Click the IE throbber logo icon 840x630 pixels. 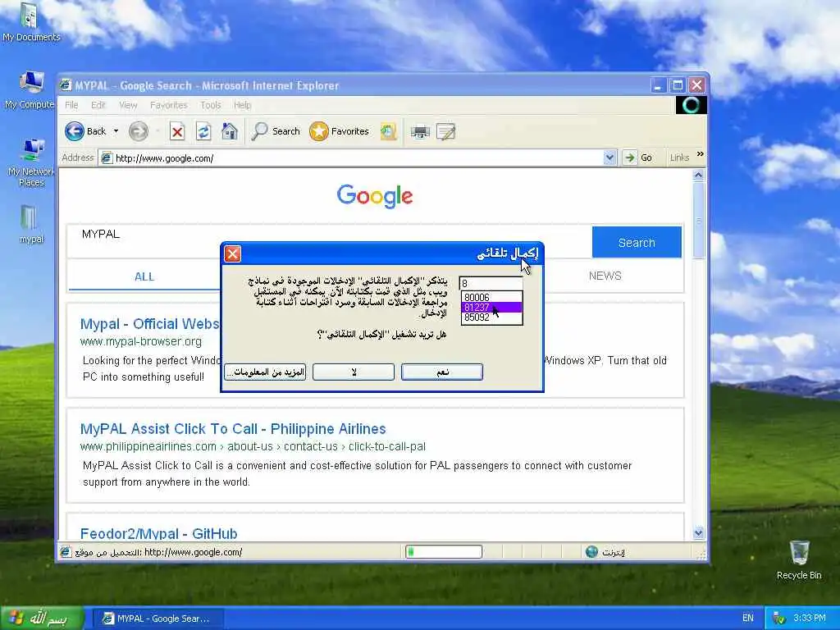[x=691, y=105]
